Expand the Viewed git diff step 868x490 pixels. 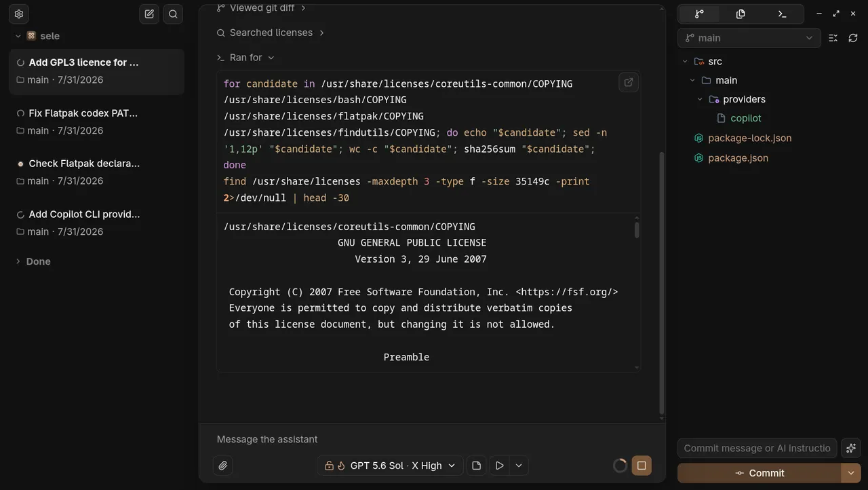[262, 8]
